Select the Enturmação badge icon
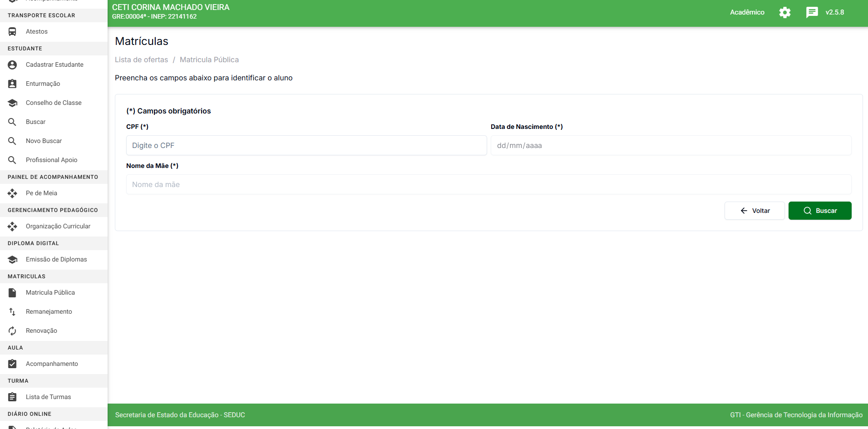 (12, 84)
